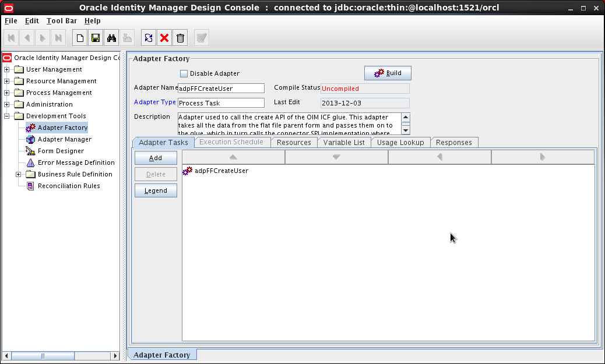Open the Edit menu

click(31, 21)
